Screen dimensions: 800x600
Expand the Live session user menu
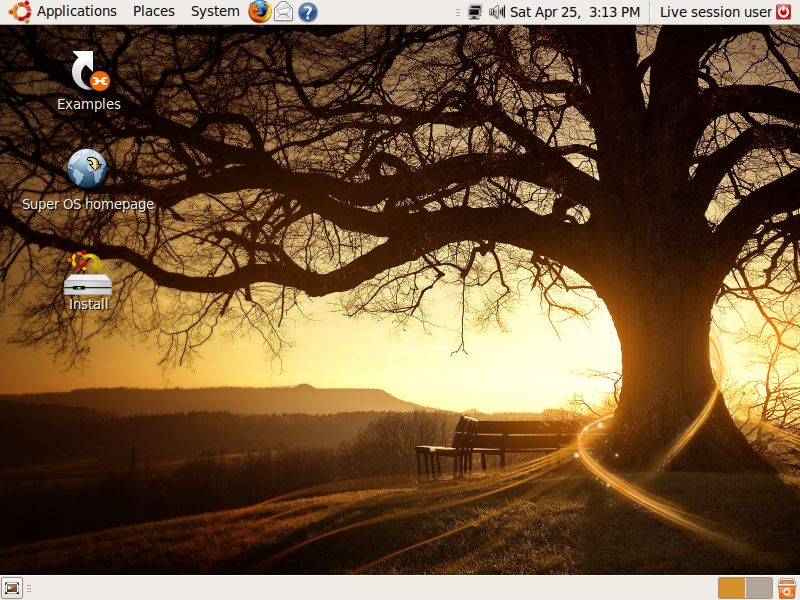716,12
